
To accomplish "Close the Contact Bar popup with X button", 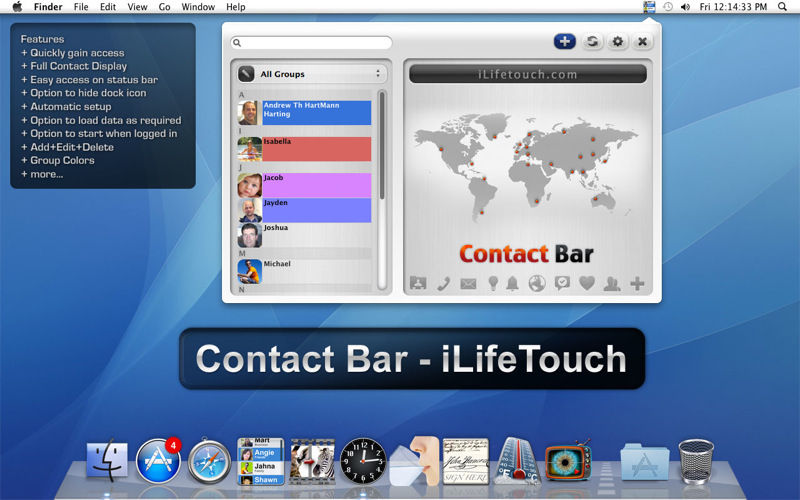I will [x=642, y=41].
